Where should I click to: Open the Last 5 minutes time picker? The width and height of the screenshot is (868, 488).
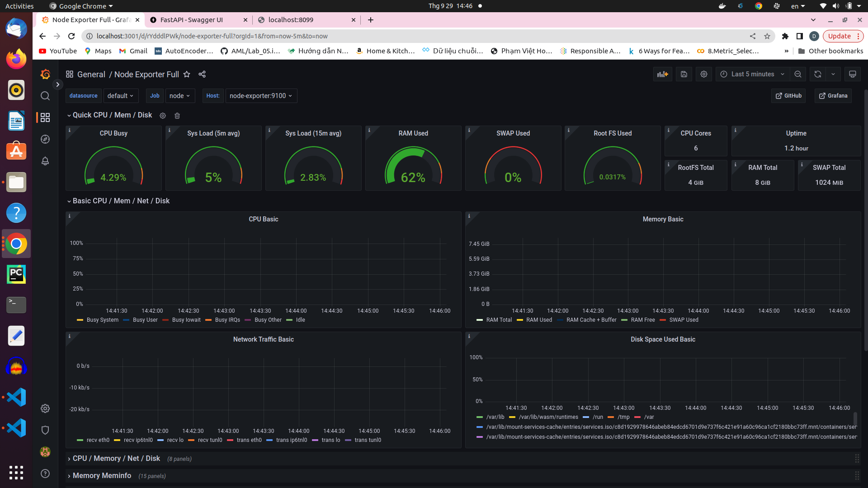752,74
